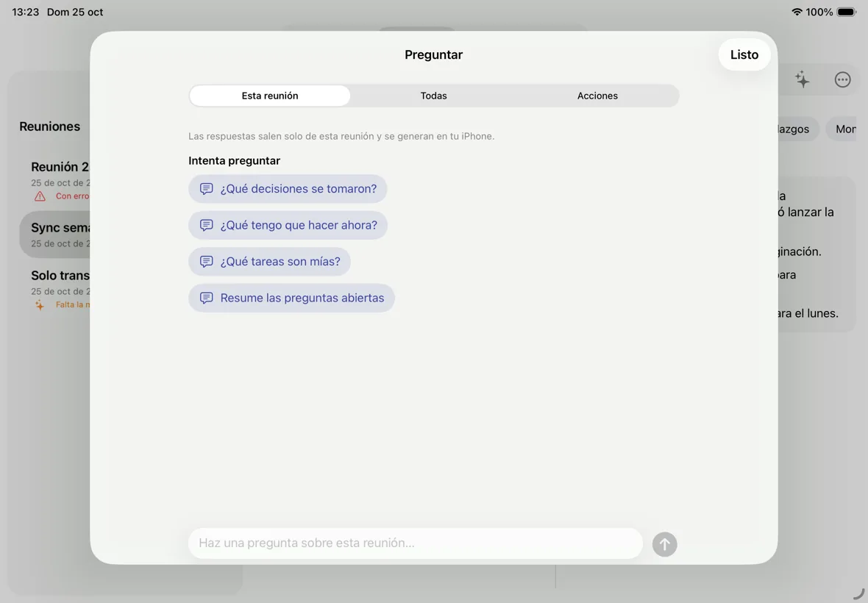Screen dimensions: 868x603
Task: Click the Preguntar dialog title
Action: (433, 54)
